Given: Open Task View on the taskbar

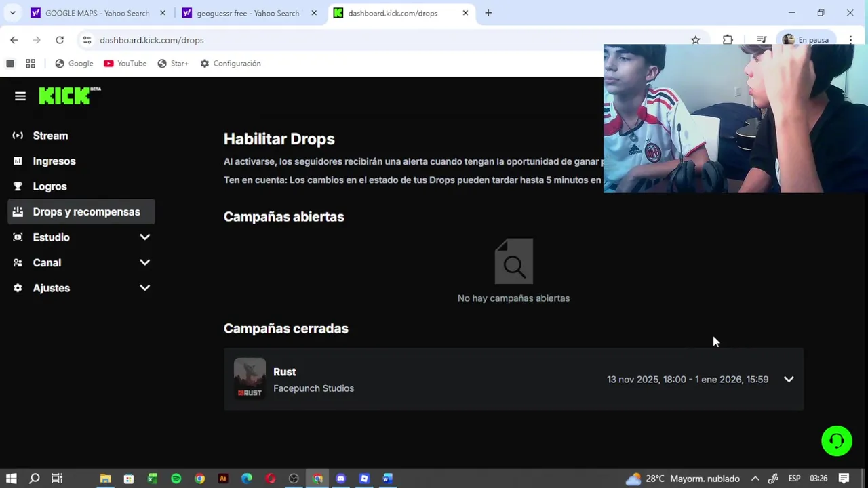Looking at the screenshot, I should [57, 479].
